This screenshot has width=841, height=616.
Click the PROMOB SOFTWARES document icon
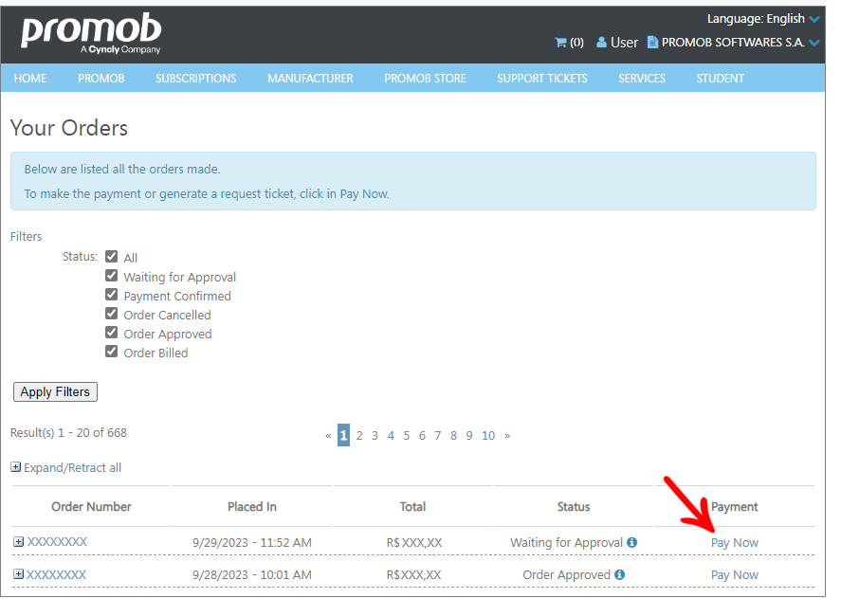(652, 43)
